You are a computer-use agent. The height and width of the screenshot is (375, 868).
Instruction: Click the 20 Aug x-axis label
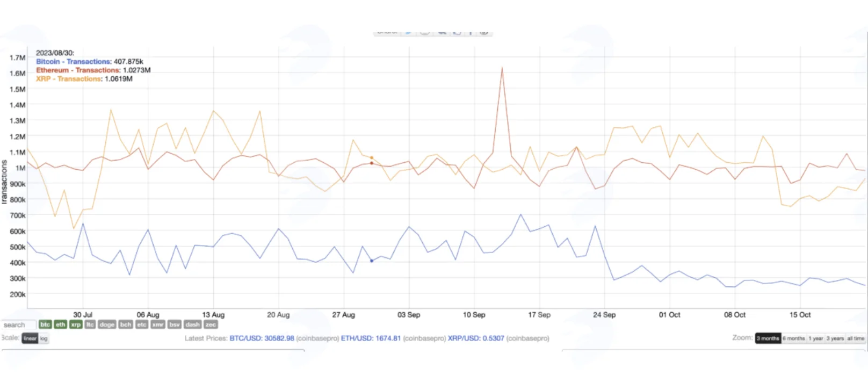pyautogui.click(x=278, y=315)
